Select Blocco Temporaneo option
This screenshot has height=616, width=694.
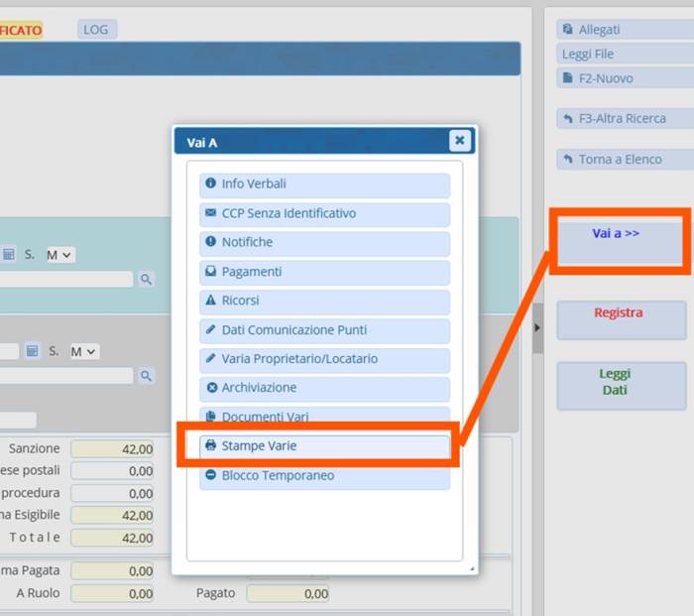[324, 475]
